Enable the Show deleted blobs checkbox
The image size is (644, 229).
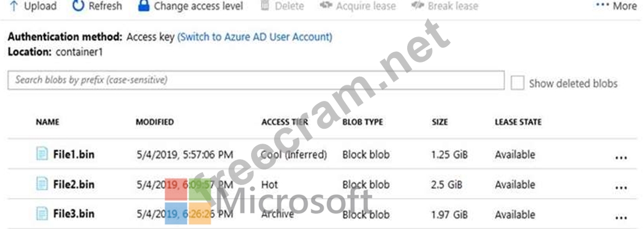[518, 83]
